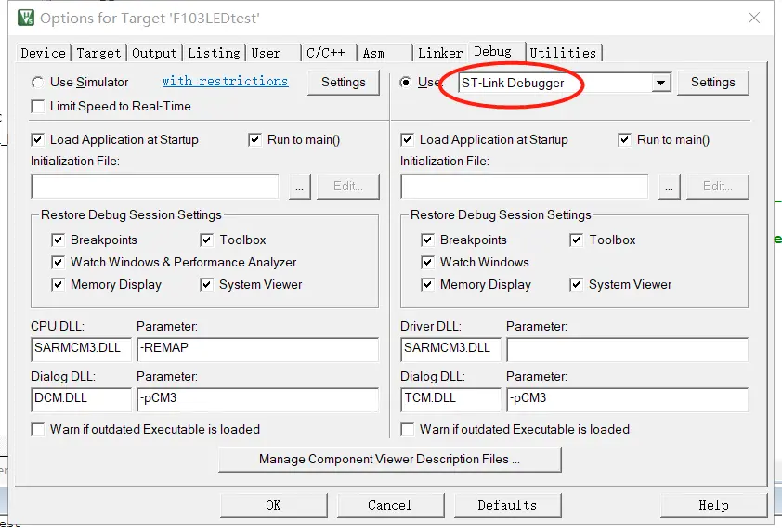Click the hardware-side Edit... button

pyautogui.click(x=718, y=187)
